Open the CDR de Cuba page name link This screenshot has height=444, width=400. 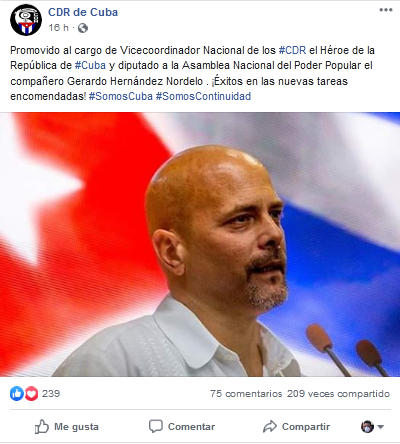tap(83, 12)
